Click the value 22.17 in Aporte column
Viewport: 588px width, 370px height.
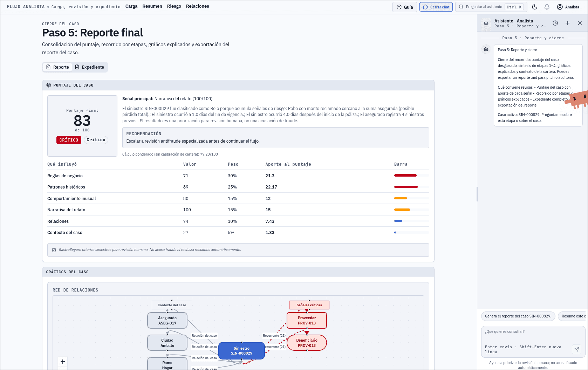click(x=271, y=187)
